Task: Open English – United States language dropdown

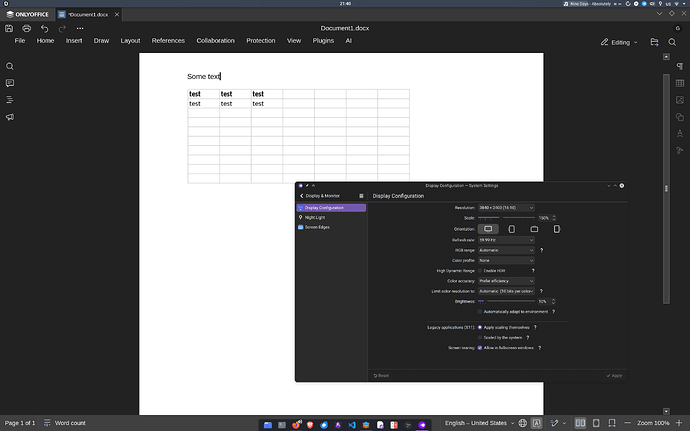Action: 479,423
